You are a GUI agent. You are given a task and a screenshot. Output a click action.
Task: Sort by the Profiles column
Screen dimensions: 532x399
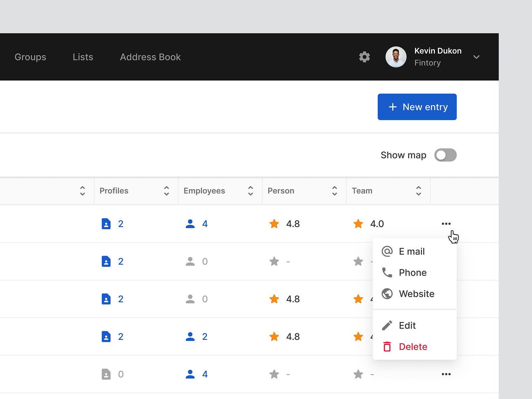(x=166, y=191)
